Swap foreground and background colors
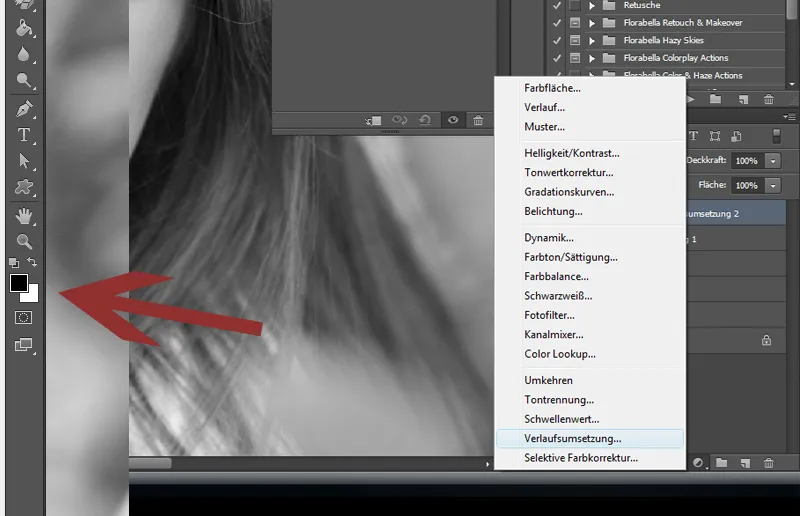 pos(32,262)
